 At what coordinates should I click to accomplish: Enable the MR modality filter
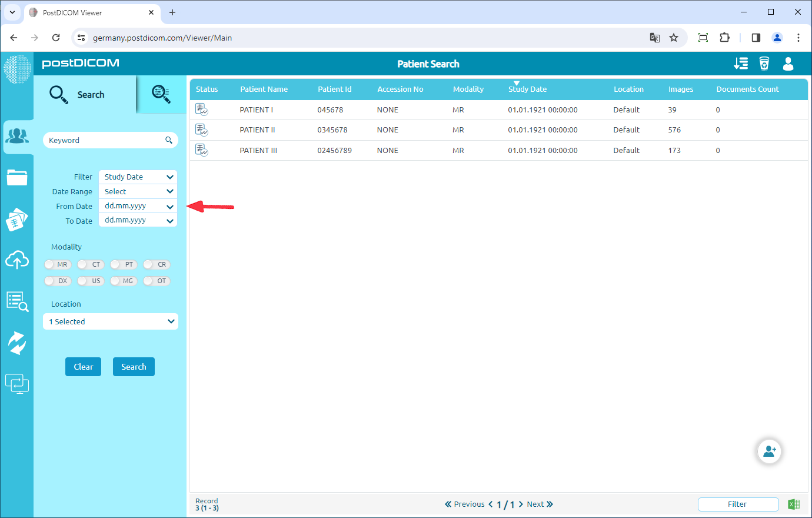pos(57,264)
